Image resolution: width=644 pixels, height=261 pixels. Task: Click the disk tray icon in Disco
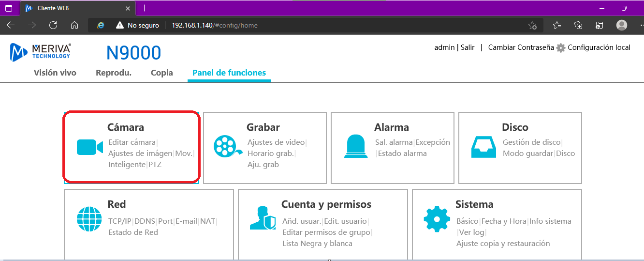coord(483,147)
